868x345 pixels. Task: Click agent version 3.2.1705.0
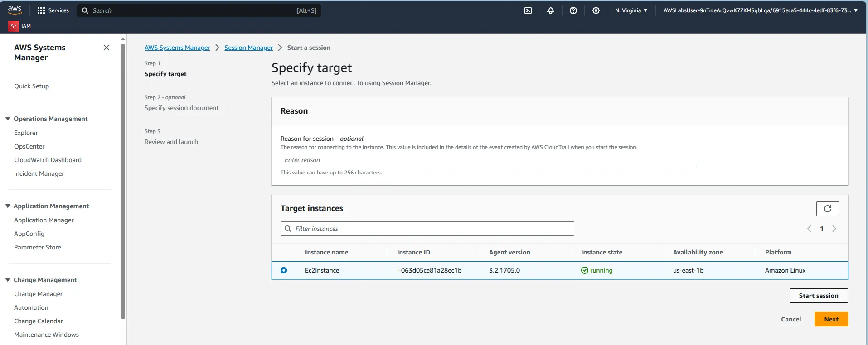click(504, 270)
